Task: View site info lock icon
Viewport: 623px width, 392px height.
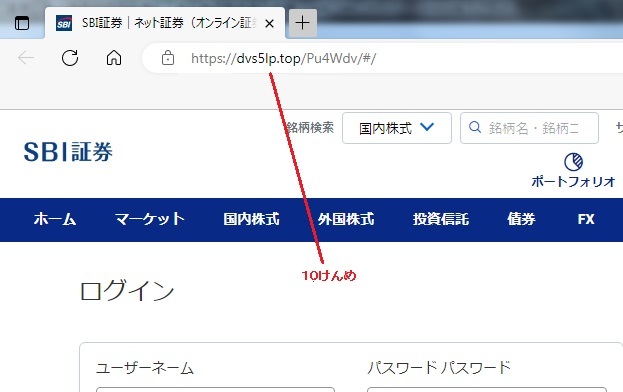Action: (168, 58)
